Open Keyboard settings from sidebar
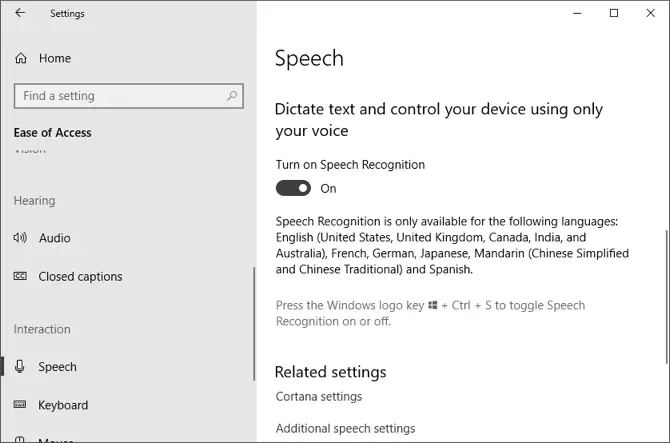 [x=63, y=405]
